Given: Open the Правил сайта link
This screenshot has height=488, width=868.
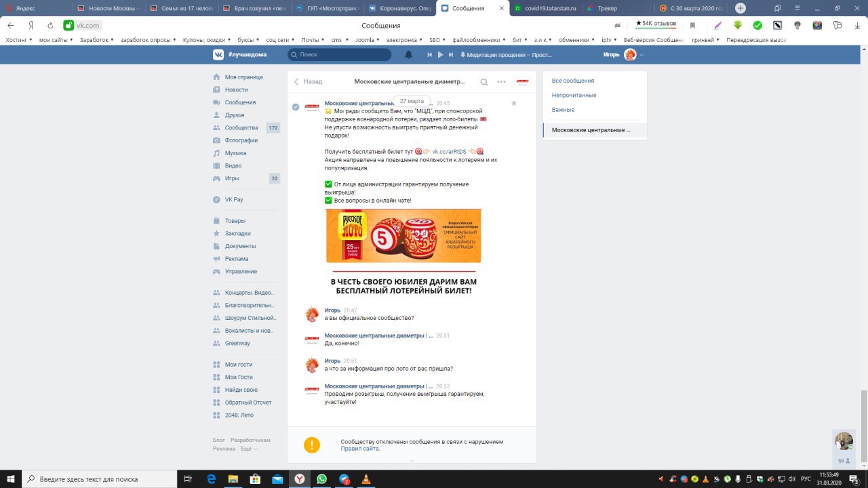Looking at the screenshot, I should click(359, 449).
